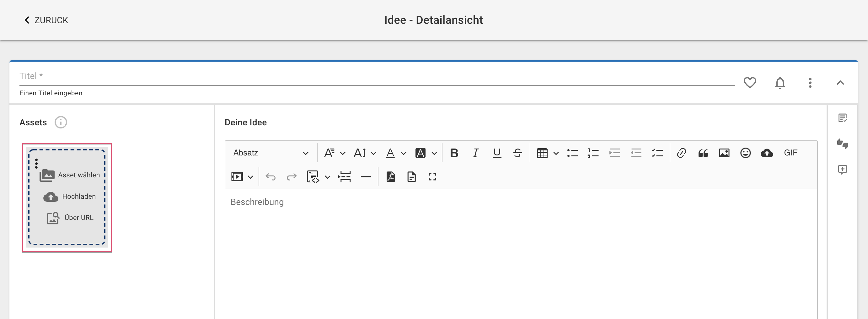868x319 pixels.
Task: Toggle bold formatting
Action: pos(454,153)
